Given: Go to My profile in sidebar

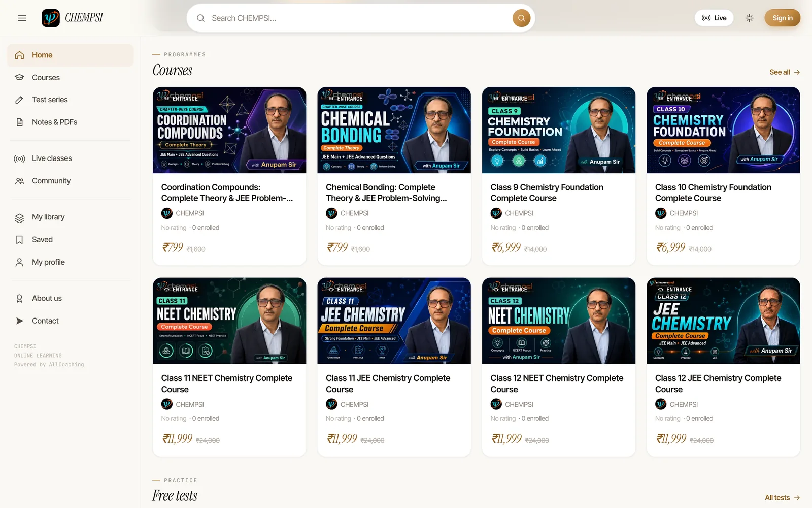Looking at the screenshot, I should [71, 263].
